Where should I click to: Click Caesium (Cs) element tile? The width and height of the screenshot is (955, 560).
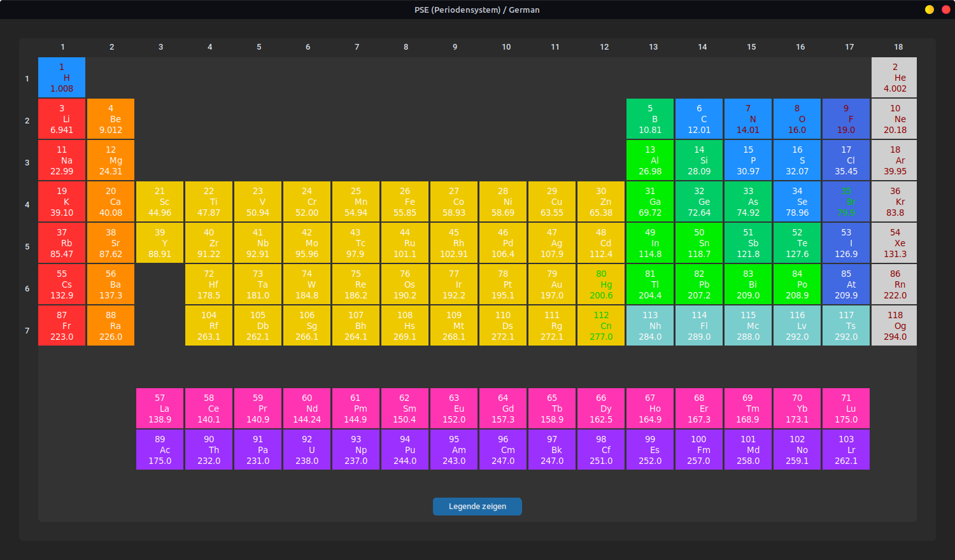point(62,284)
